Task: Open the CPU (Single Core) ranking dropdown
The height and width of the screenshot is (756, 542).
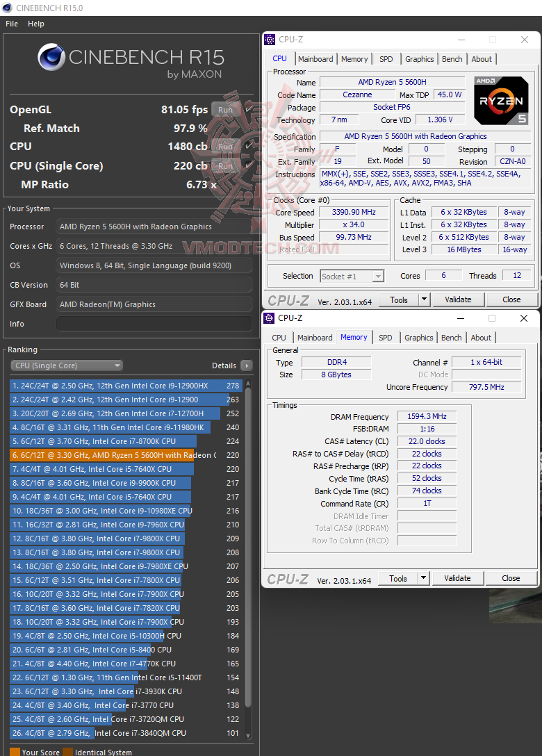Action: 67,365
